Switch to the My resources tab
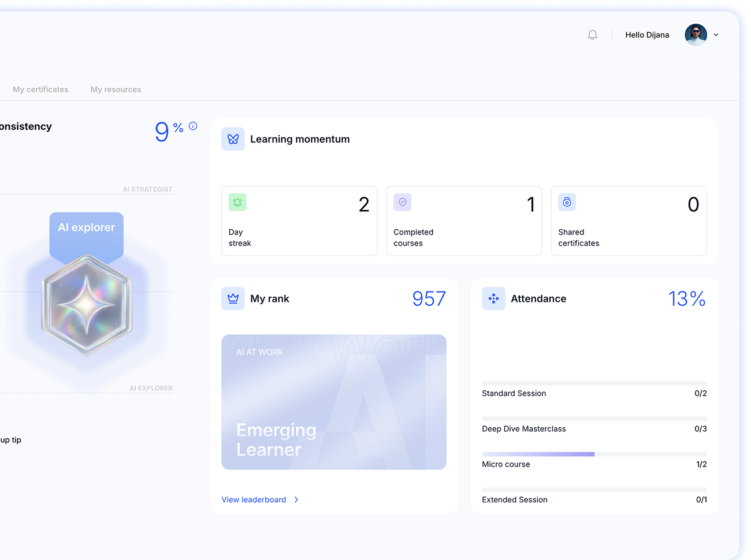 [116, 89]
